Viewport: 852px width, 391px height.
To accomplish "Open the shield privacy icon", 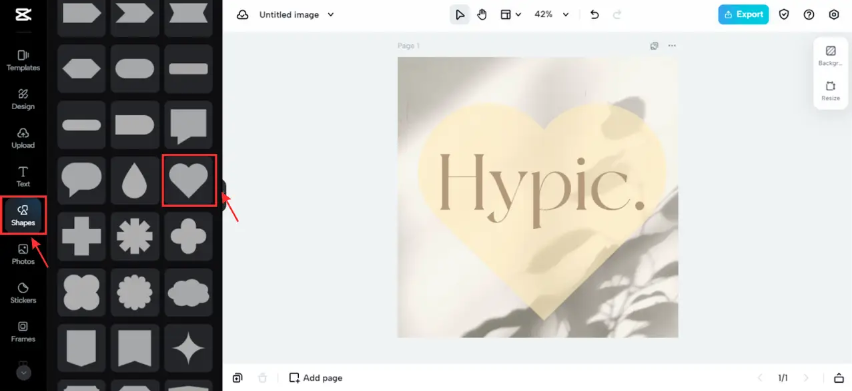I will [x=784, y=15].
